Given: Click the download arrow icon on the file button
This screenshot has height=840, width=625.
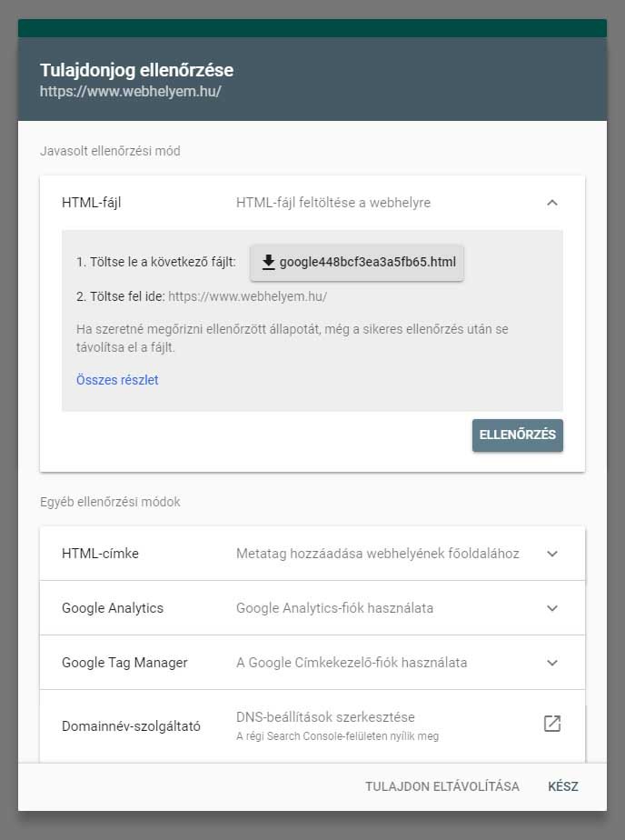Looking at the screenshot, I should 268,262.
